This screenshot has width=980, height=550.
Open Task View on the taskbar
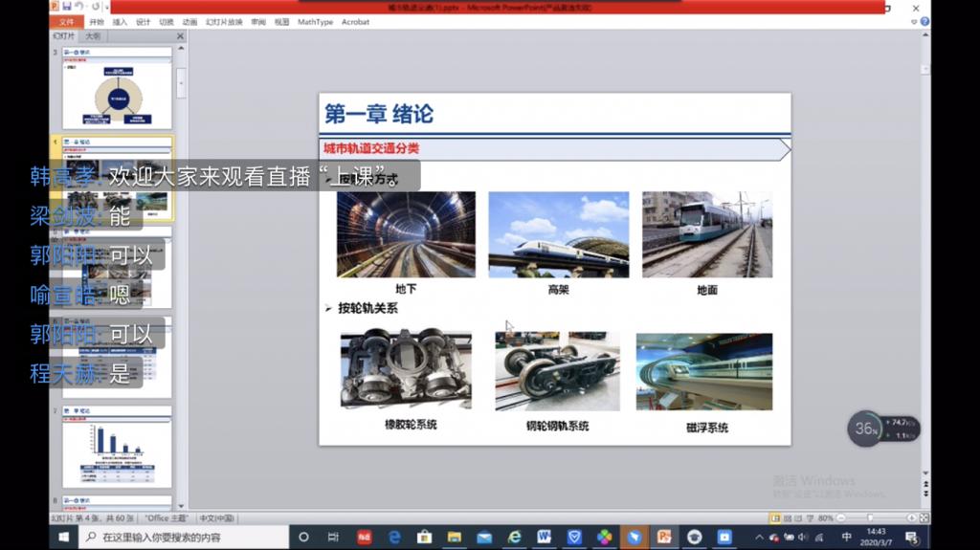coord(333,538)
